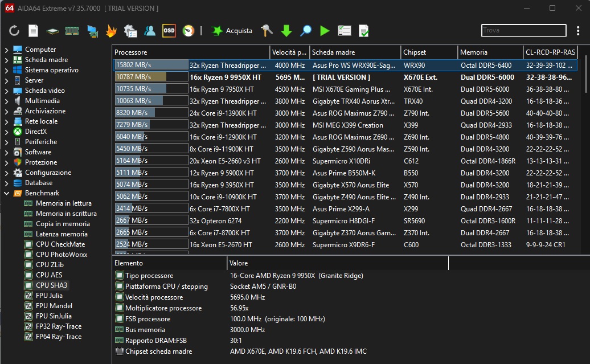Viewport: 590px width, 364px height.
Task: Select the 16x Ryzen 9 7950X HT row
Action: point(345,89)
